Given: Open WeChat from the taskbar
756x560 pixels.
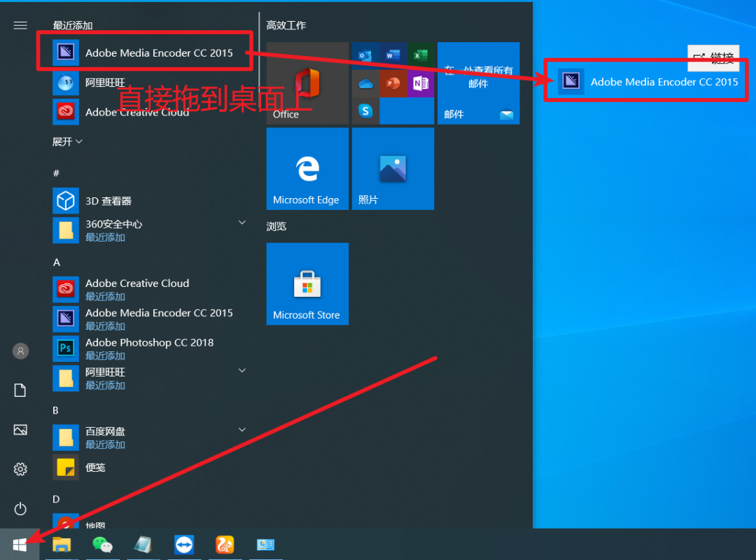Looking at the screenshot, I should 102,545.
